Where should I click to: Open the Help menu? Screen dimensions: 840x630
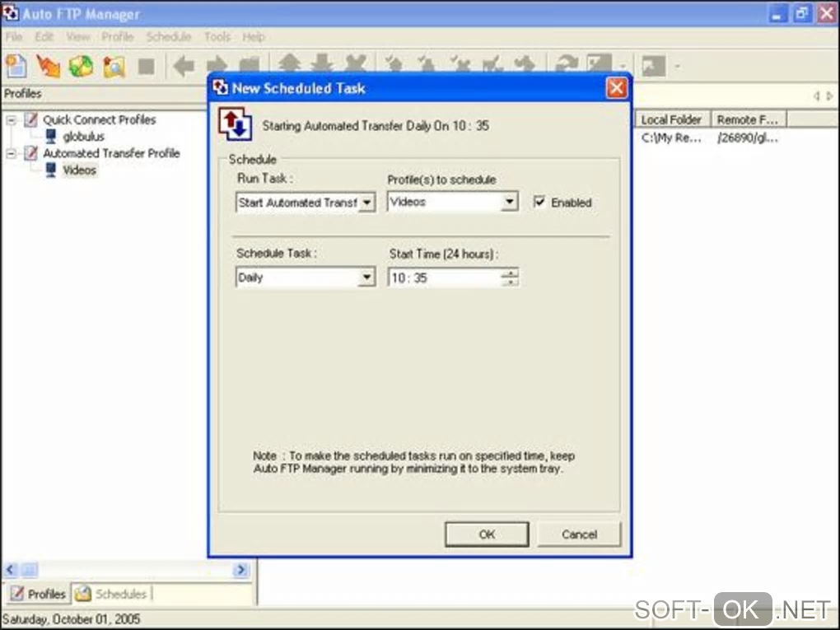(254, 37)
